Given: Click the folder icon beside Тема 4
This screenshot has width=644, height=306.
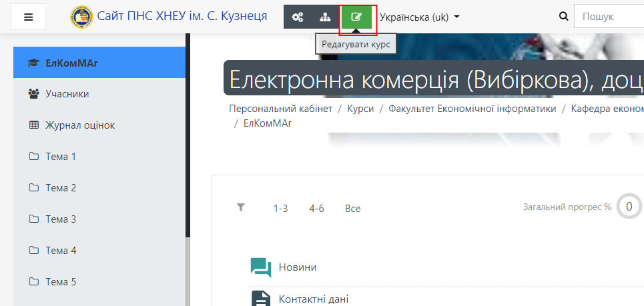Looking at the screenshot, I should point(33,250).
